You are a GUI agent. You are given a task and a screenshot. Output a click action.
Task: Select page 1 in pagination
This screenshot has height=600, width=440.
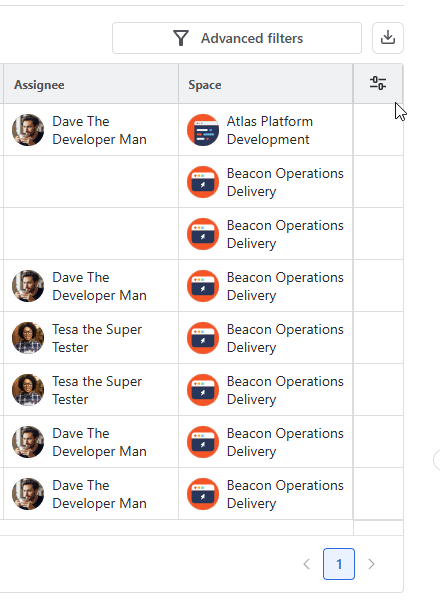pyautogui.click(x=339, y=564)
